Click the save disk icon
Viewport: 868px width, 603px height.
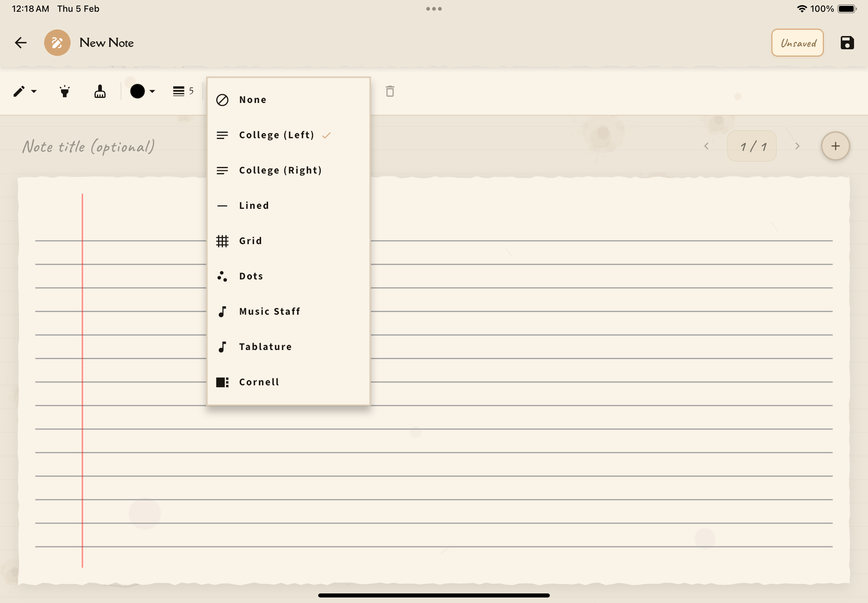pos(847,43)
